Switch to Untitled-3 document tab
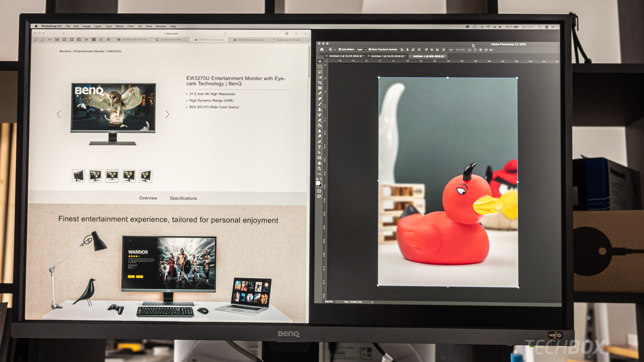The height and width of the screenshot is (362, 644). [x=388, y=56]
